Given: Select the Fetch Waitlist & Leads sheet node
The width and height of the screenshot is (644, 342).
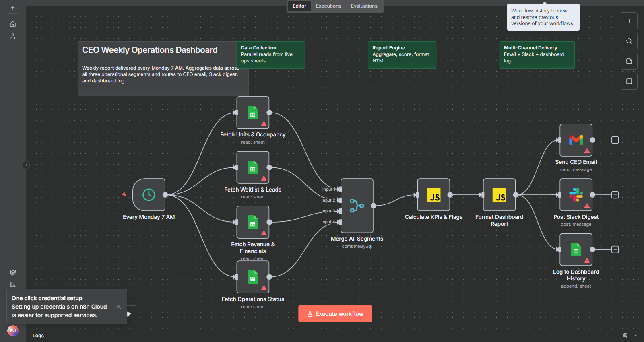Looking at the screenshot, I should pos(253,167).
